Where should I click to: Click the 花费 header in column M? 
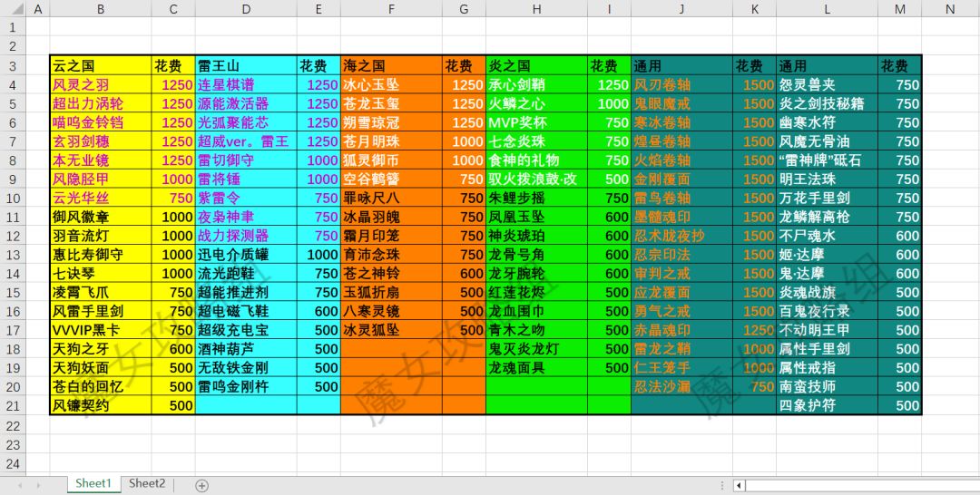[x=899, y=65]
